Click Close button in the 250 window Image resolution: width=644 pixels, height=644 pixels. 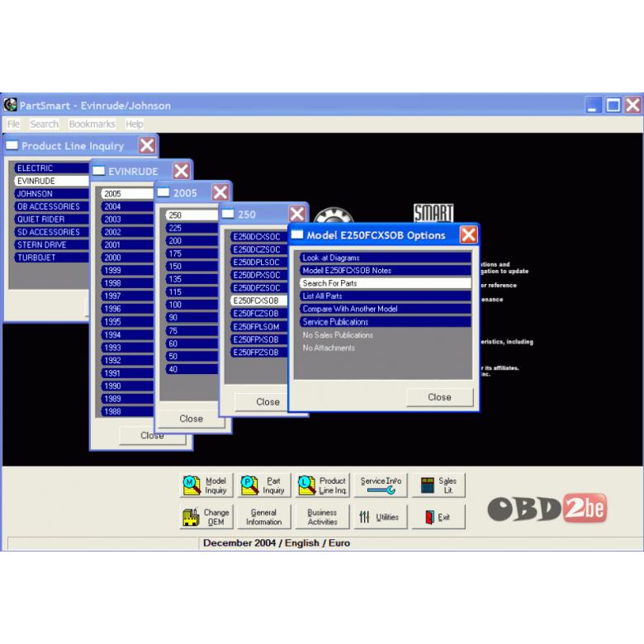click(262, 402)
